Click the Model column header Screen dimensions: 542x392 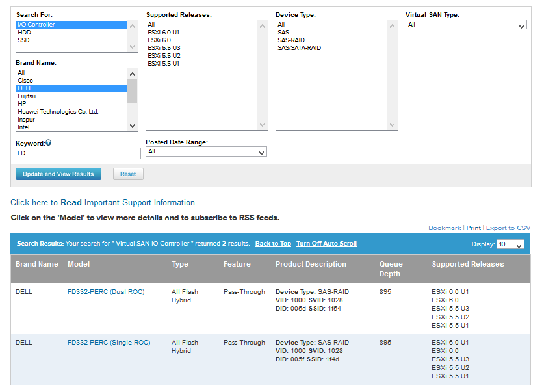(x=79, y=264)
